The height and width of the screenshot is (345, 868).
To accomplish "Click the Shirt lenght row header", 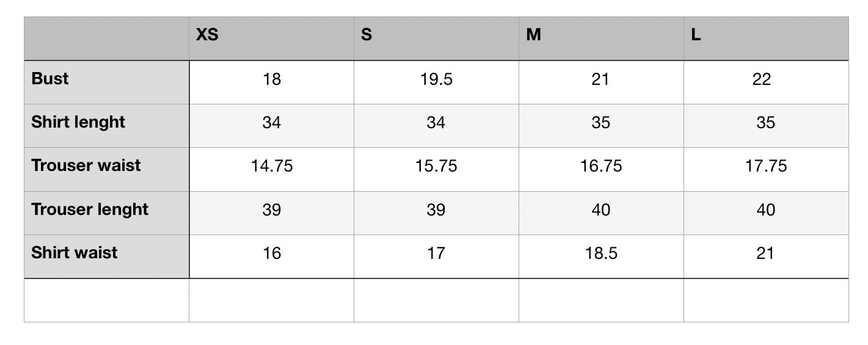I will tap(106, 125).
